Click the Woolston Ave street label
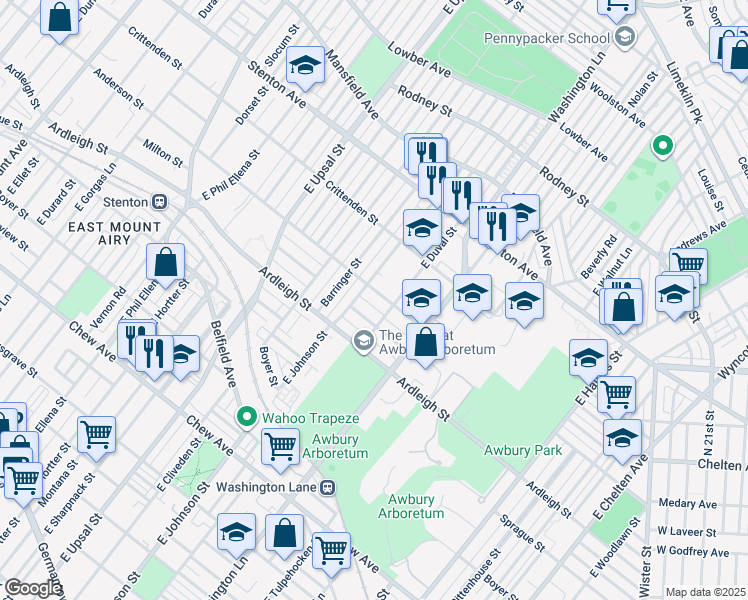748x600 pixels. [617, 105]
